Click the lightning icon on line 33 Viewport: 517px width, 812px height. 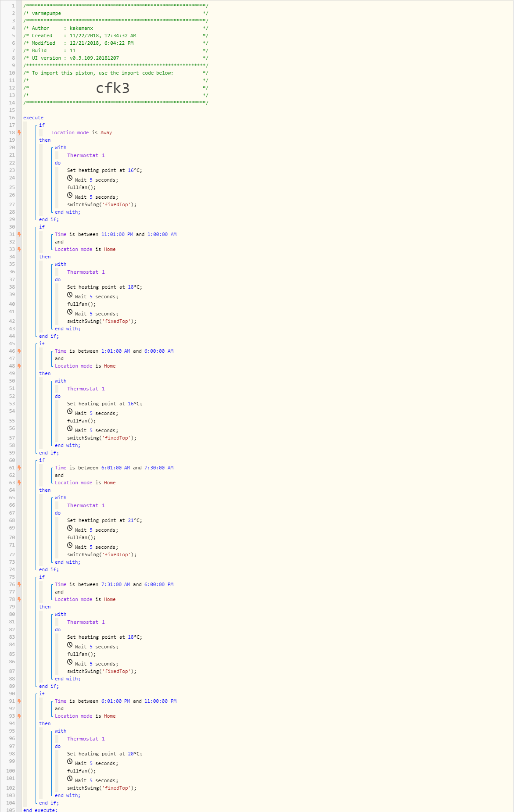pos(19,249)
